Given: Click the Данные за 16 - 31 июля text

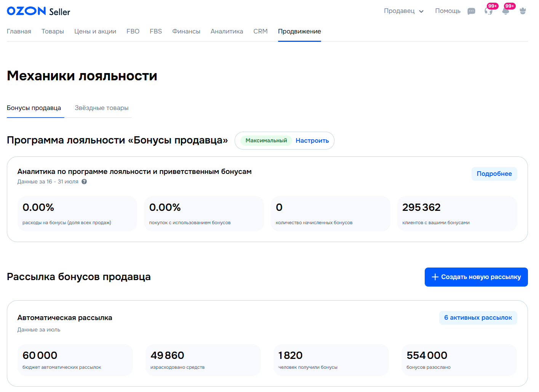Looking at the screenshot, I should coord(48,182).
